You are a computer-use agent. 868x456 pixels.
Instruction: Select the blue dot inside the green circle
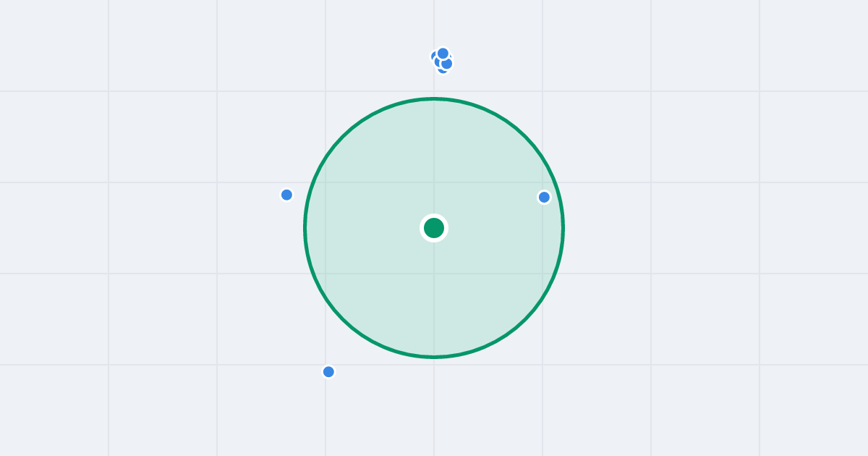click(x=544, y=197)
